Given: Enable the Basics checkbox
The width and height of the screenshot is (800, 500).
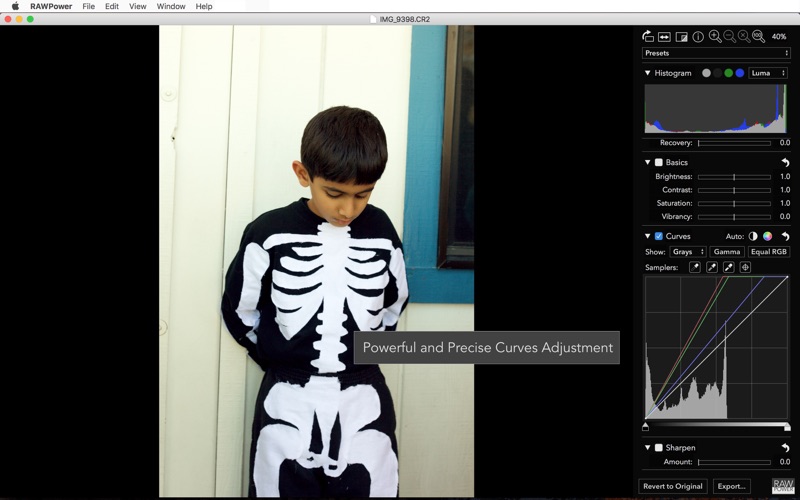Looking at the screenshot, I should [x=659, y=162].
